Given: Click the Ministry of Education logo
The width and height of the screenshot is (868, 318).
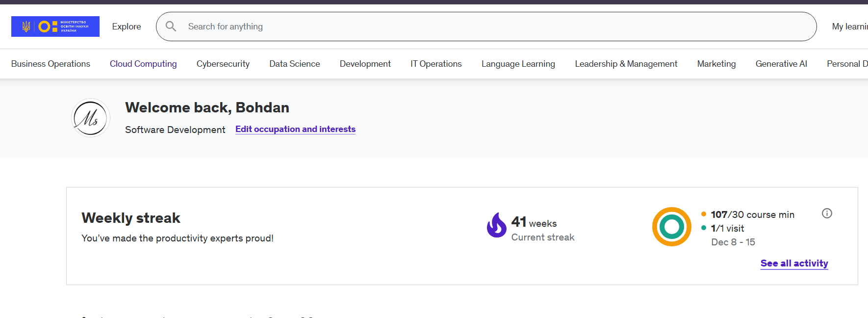Looking at the screenshot, I should (x=55, y=26).
